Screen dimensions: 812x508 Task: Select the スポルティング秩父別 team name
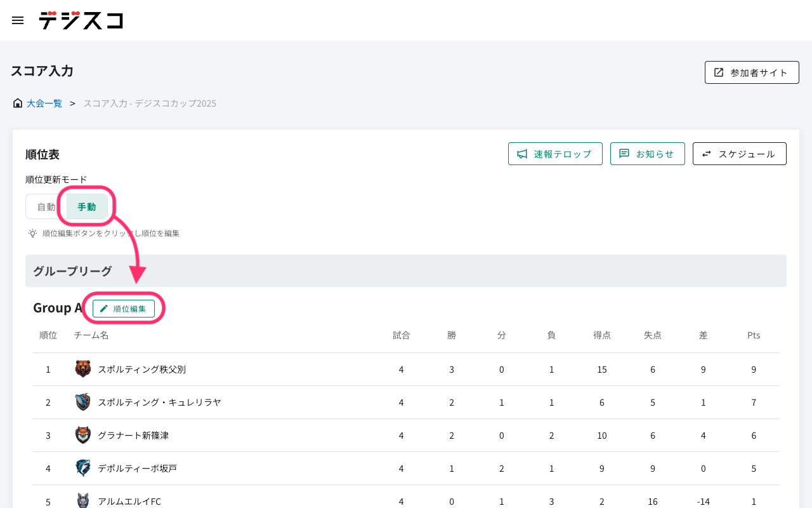click(x=141, y=370)
